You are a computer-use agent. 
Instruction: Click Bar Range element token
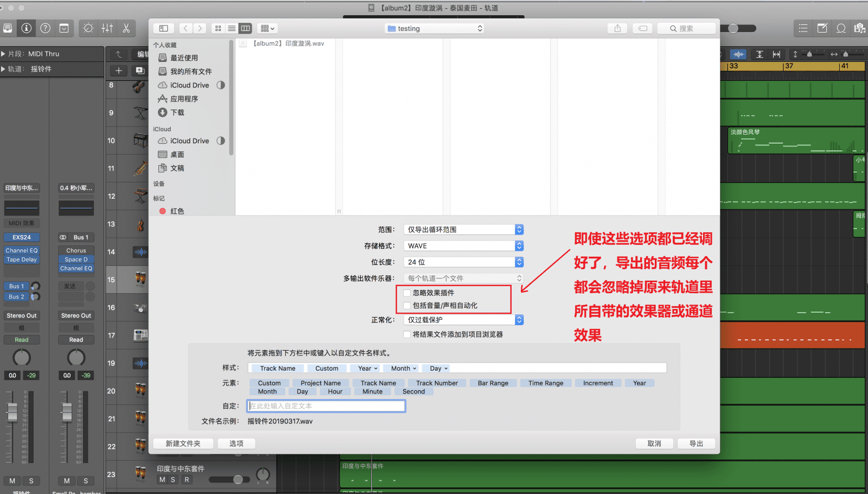point(493,383)
